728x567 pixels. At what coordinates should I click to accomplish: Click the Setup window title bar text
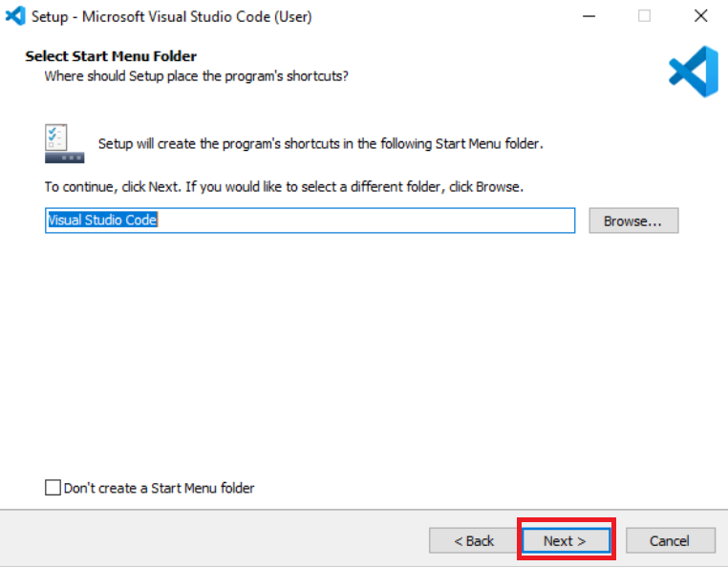tap(172, 16)
